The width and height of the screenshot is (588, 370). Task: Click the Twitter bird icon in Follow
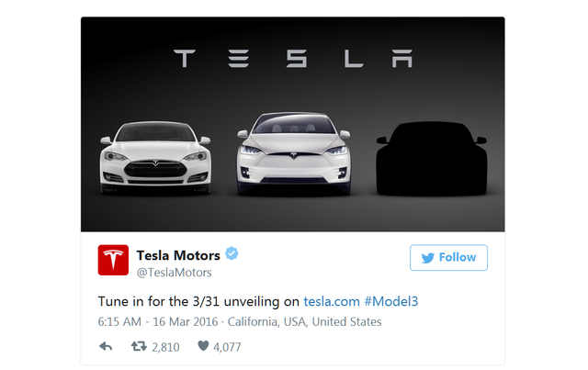tap(427, 258)
